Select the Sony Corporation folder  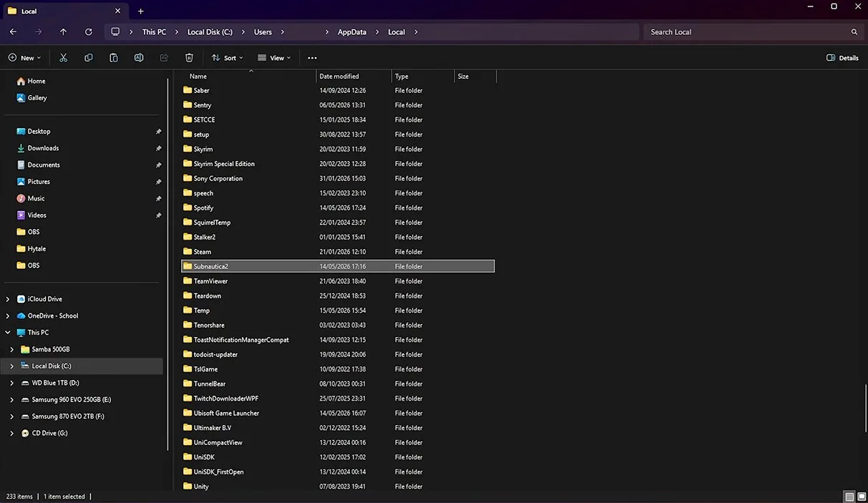coord(338,178)
